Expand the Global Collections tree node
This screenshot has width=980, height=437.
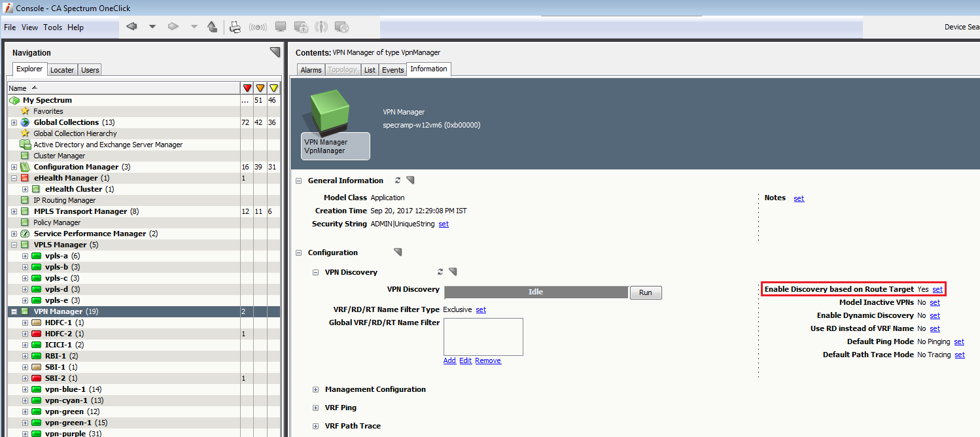tap(14, 122)
